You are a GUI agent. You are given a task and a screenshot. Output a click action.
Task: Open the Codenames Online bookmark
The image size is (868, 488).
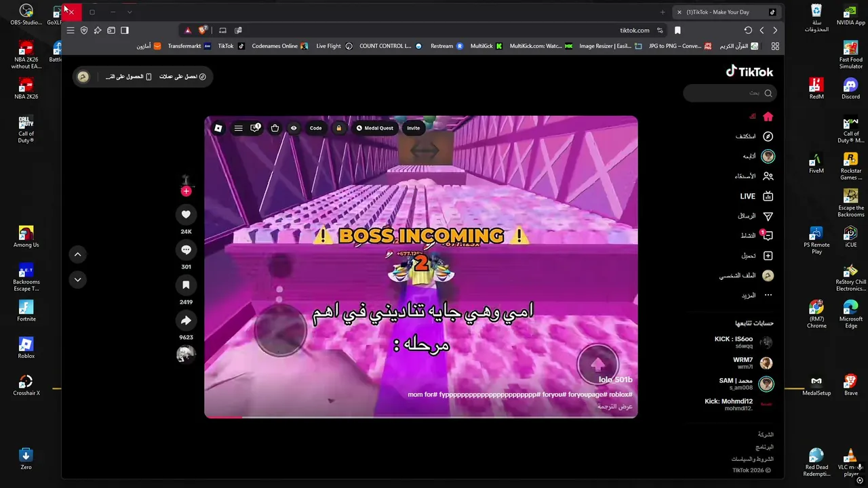click(279, 46)
